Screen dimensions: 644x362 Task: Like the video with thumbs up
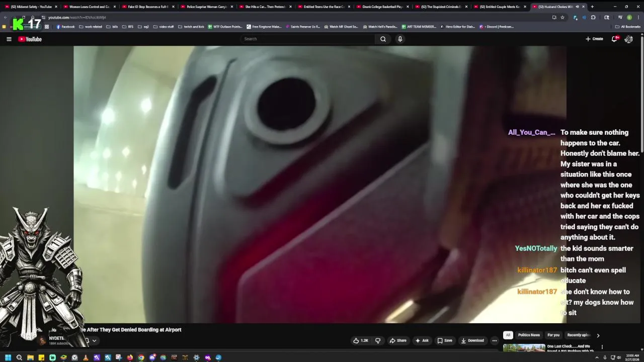pyautogui.click(x=361, y=340)
